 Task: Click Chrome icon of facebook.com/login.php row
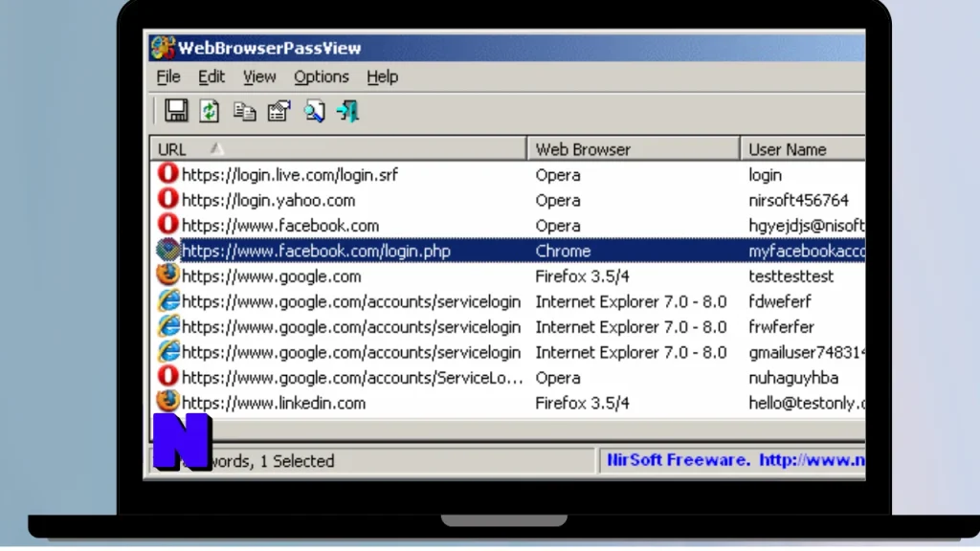pos(167,250)
